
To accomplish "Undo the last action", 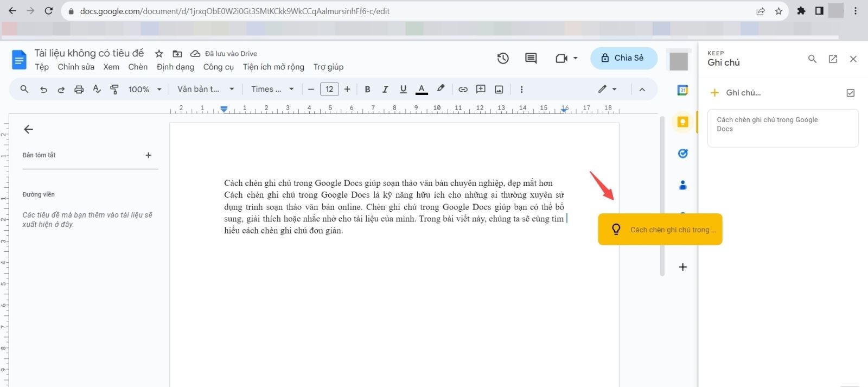I will click(x=43, y=90).
